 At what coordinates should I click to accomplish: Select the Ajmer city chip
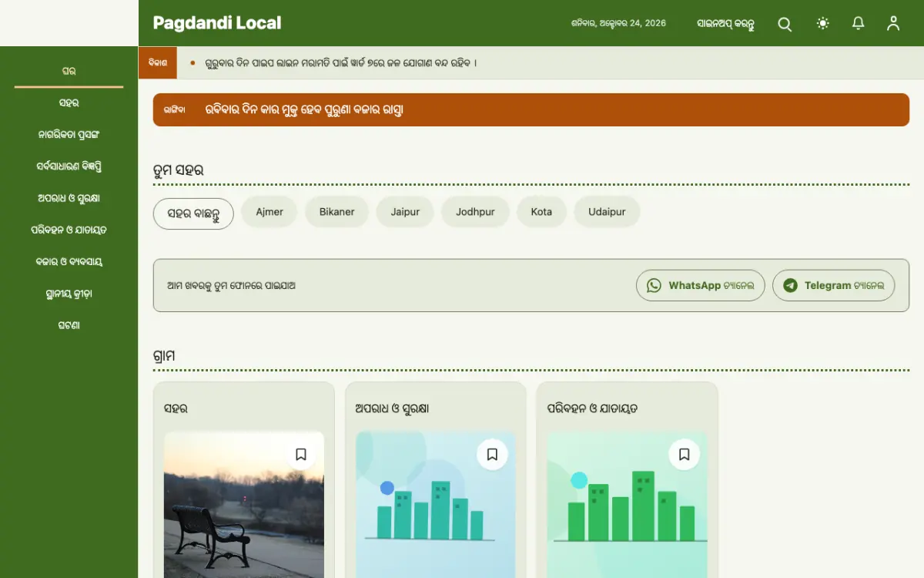(269, 212)
